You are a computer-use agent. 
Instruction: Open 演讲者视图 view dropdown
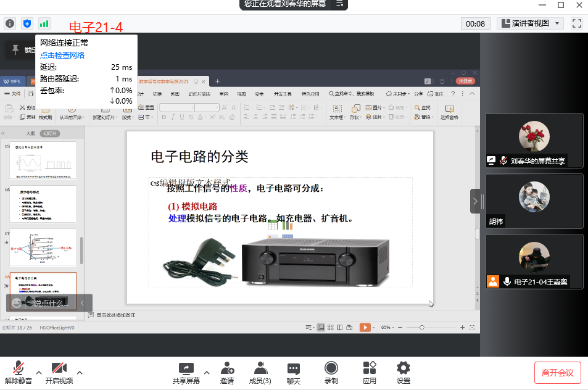[x=531, y=23]
